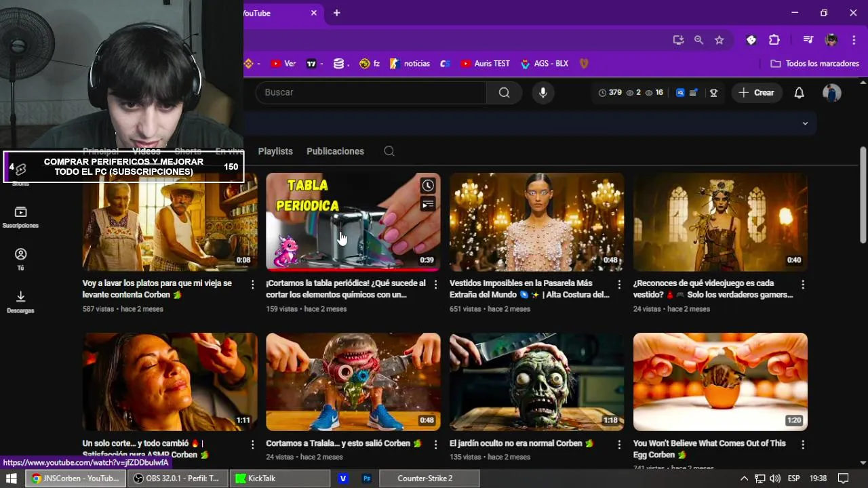The height and width of the screenshot is (488, 868).
Task: Search within the channel using magnifier icon
Action: pyautogui.click(x=389, y=151)
